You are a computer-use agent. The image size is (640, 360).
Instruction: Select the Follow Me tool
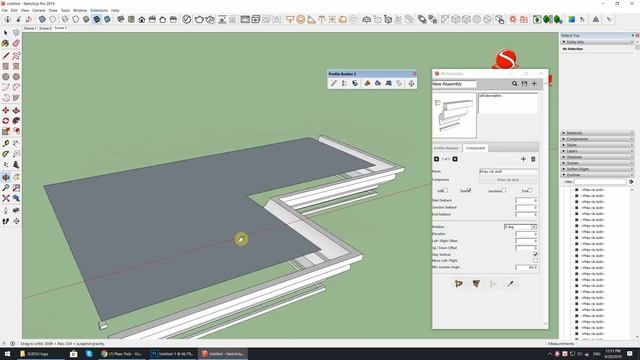[x=16, y=121]
